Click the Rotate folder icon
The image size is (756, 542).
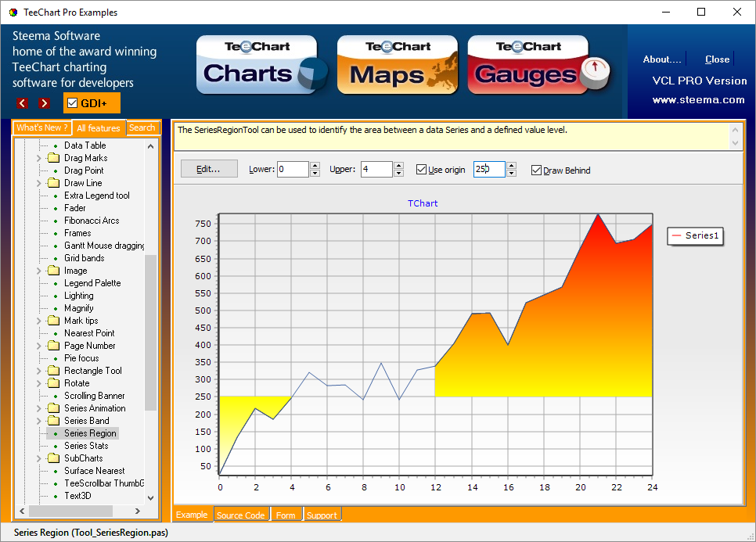click(53, 383)
